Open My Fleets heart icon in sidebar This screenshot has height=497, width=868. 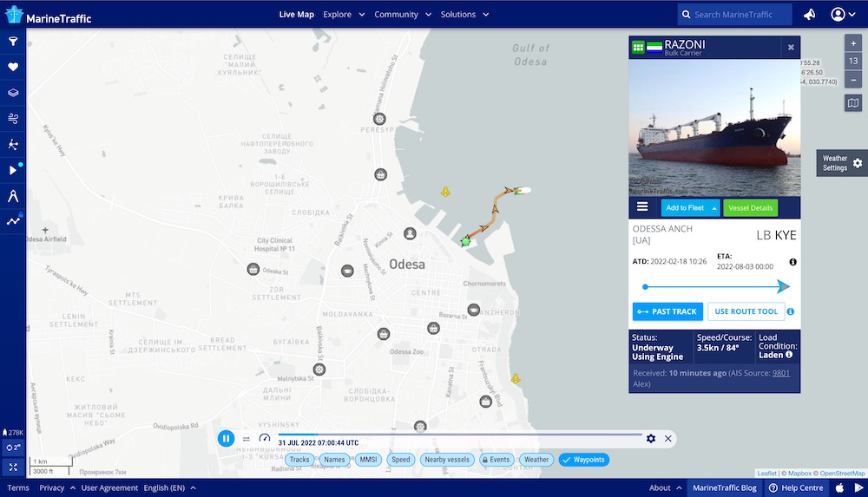coord(13,67)
